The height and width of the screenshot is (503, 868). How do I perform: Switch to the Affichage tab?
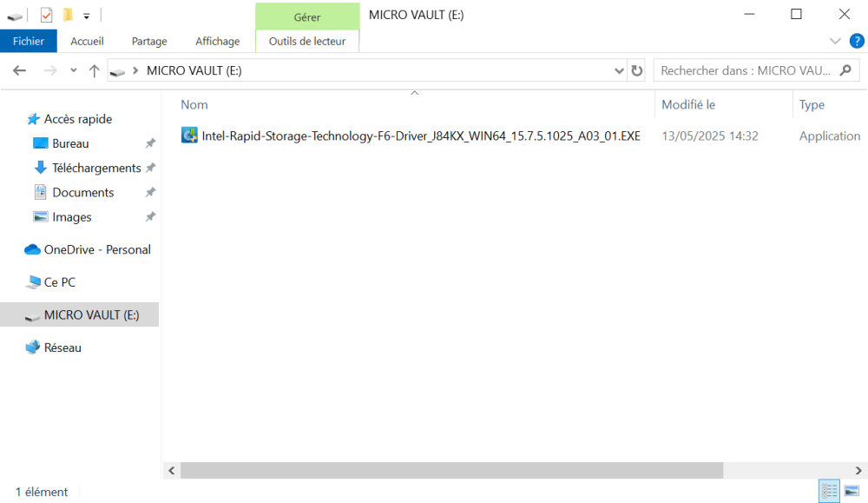(x=217, y=41)
